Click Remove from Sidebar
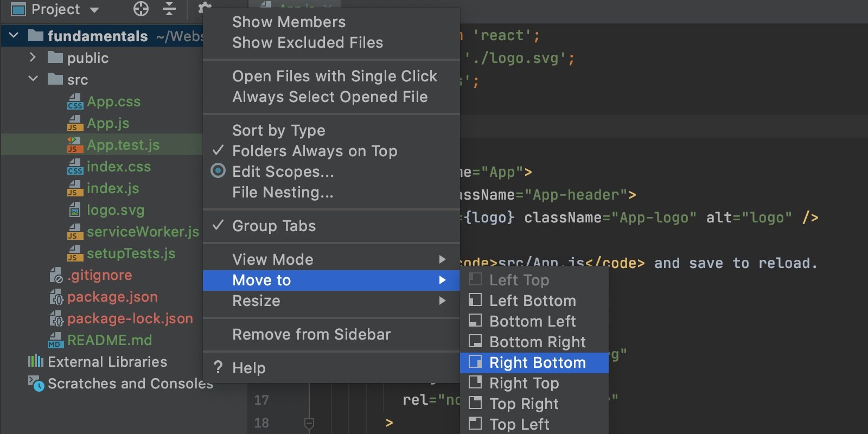The height and width of the screenshot is (434, 868). point(311,334)
